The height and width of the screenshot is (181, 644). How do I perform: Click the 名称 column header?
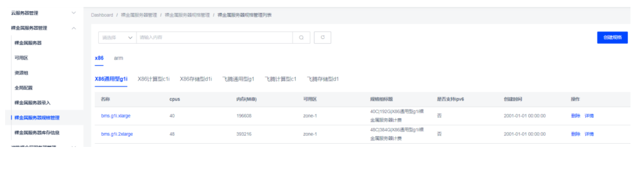pos(105,99)
